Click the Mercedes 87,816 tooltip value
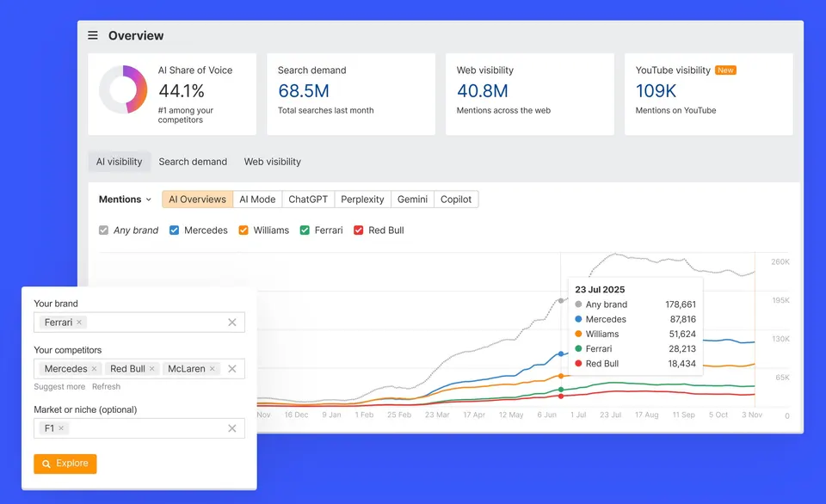This screenshot has height=504, width=826. click(x=682, y=319)
